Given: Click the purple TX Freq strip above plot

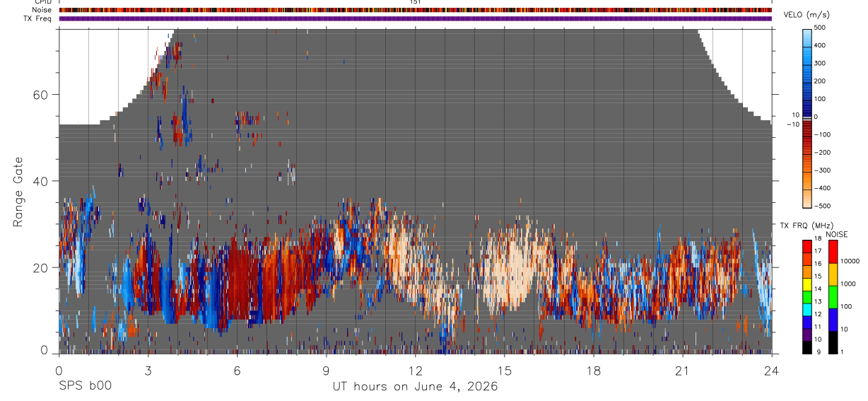Looking at the screenshot, I should click(x=415, y=18).
